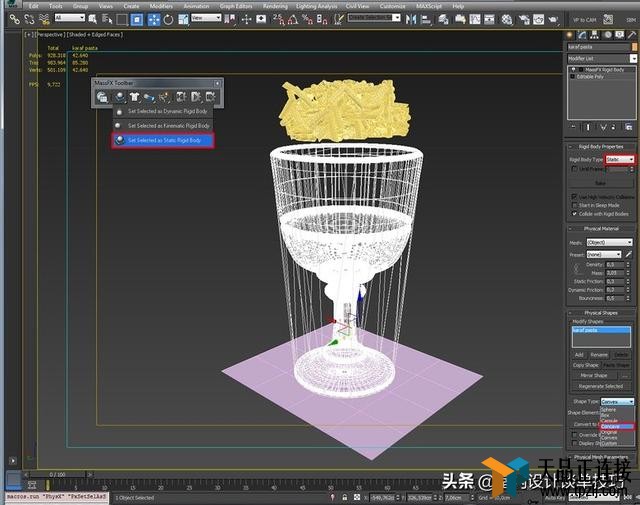Open the Rendering menu
The width and height of the screenshot is (640, 505).
(x=275, y=6)
